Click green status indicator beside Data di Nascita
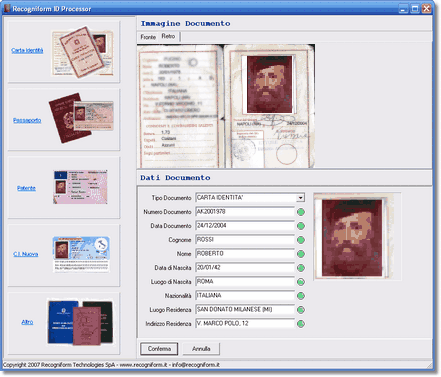The height and width of the screenshot is (377, 441). [x=301, y=268]
